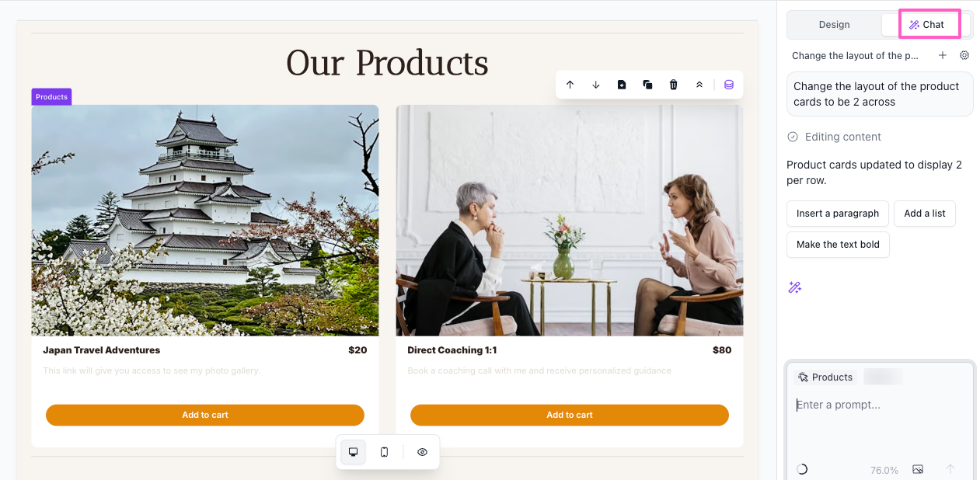Click Make the text bold suggestion
This screenshot has width=980, height=480.
pyautogui.click(x=838, y=245)
